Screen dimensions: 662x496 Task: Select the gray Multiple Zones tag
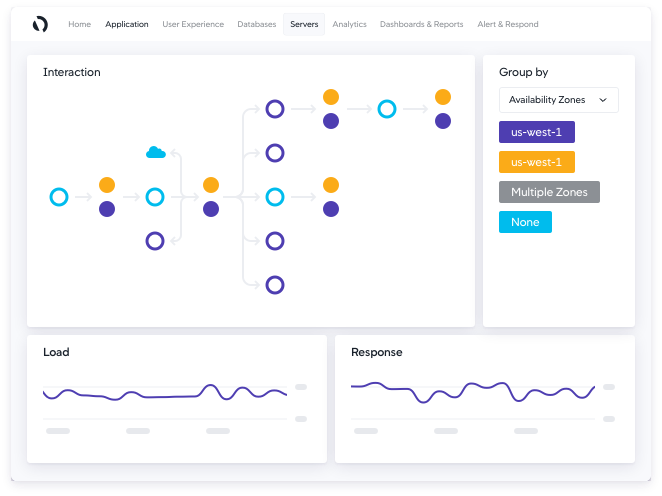[x=549, y=192]
